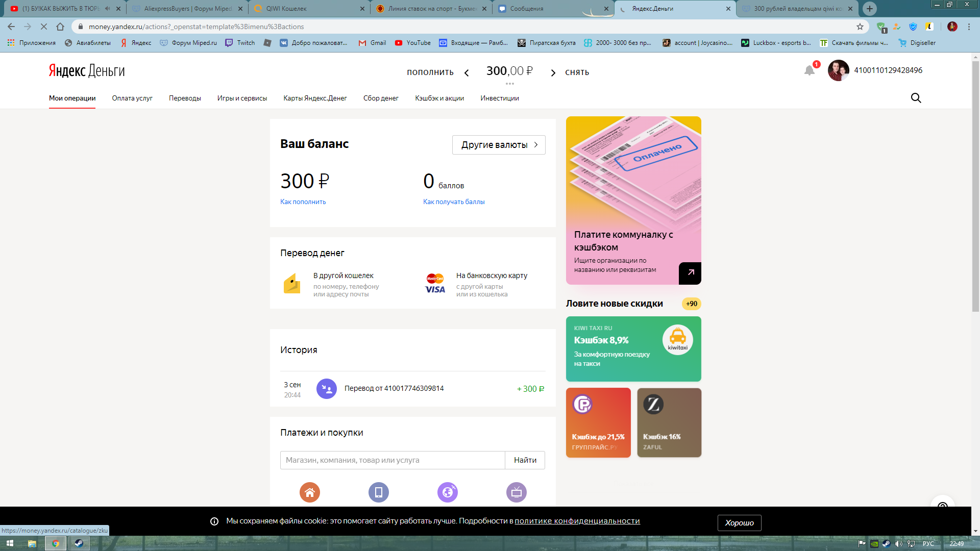Open the transfer from 410017746309814 entry
This screenshot has width=980, height=551.
point(413,389)
